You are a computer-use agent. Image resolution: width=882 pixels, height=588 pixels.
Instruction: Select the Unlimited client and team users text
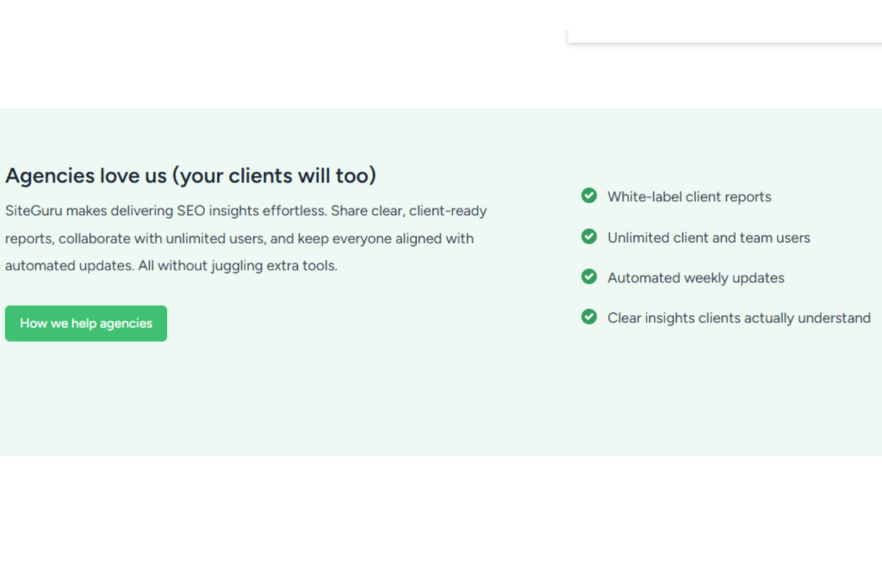coord(708,238)
